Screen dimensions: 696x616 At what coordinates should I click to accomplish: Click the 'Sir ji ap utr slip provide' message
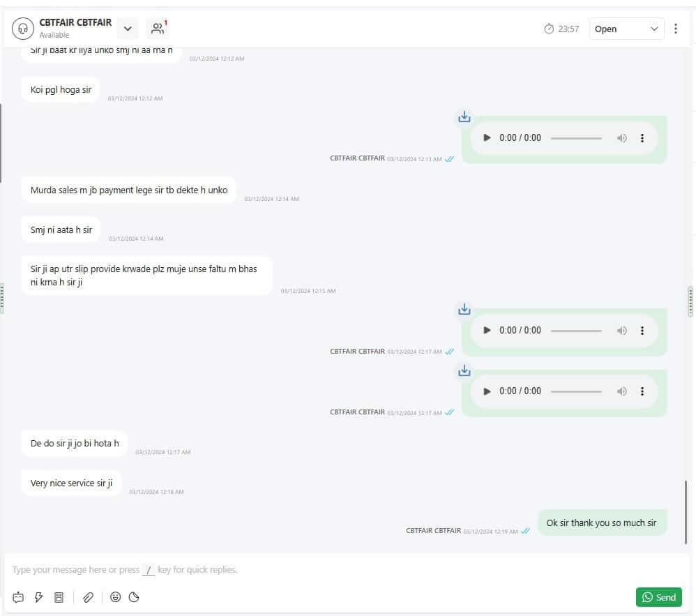click(x=146, y=276)
